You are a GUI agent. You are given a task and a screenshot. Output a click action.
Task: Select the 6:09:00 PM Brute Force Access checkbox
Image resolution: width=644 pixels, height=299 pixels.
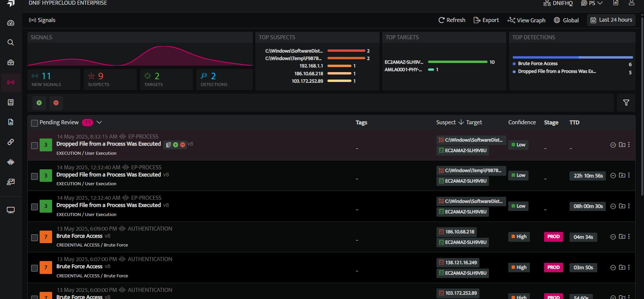[35, 238]
